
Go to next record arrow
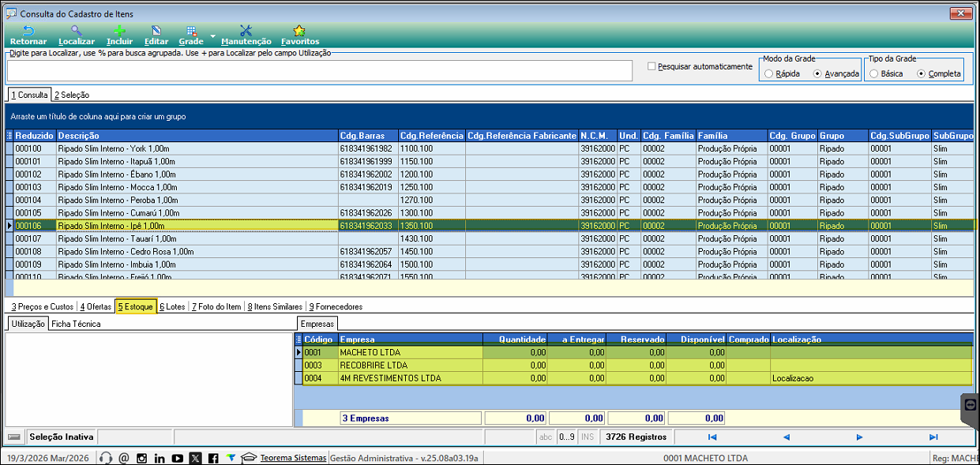click(859, 437)
